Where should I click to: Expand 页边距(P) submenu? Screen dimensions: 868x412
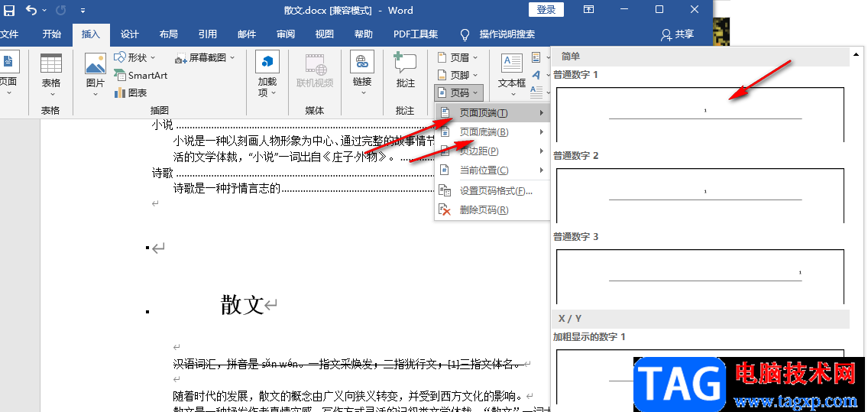(491, 151)
